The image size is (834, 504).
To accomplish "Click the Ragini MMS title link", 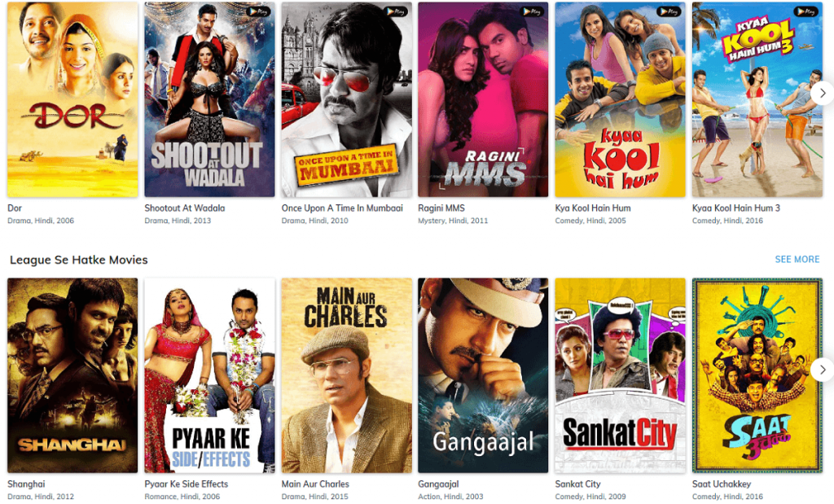I will [441, 208].
